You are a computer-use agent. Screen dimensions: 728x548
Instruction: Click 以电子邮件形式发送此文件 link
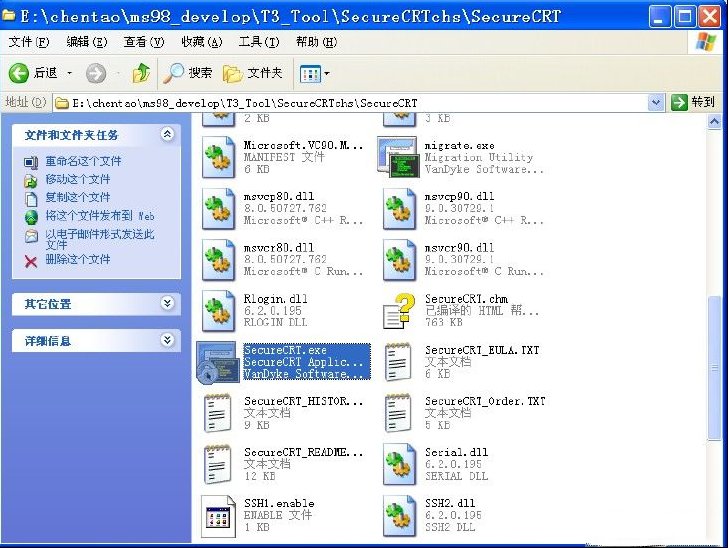[100, 239]
